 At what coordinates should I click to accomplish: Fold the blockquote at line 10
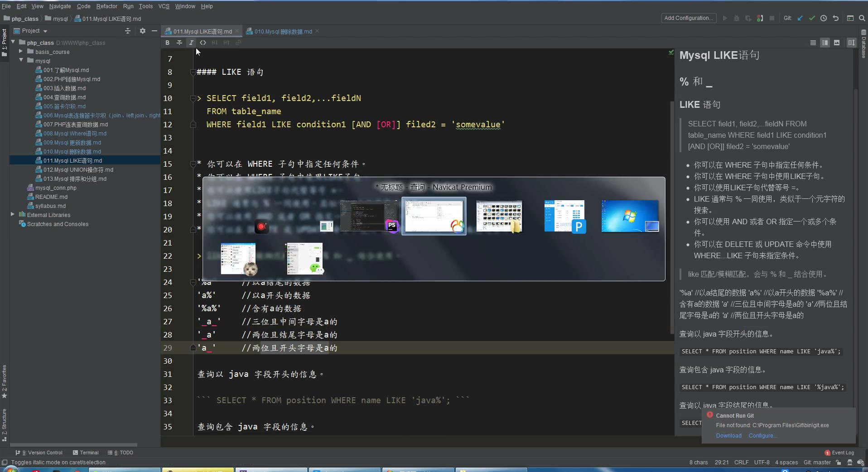(x=193, y=98)
